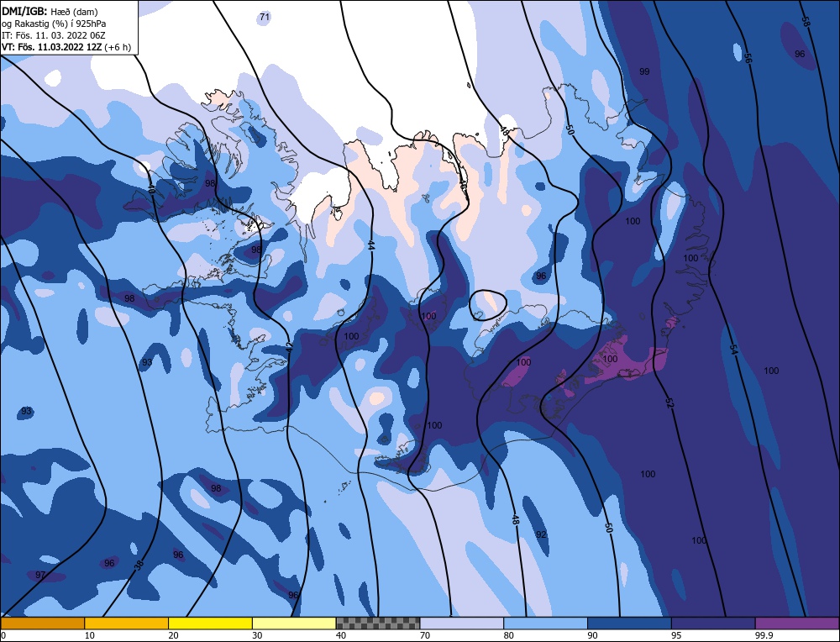Click the orange 10–20 legend swatch
This screenshot has width=840, height=642.
click(x=127, y=623)
